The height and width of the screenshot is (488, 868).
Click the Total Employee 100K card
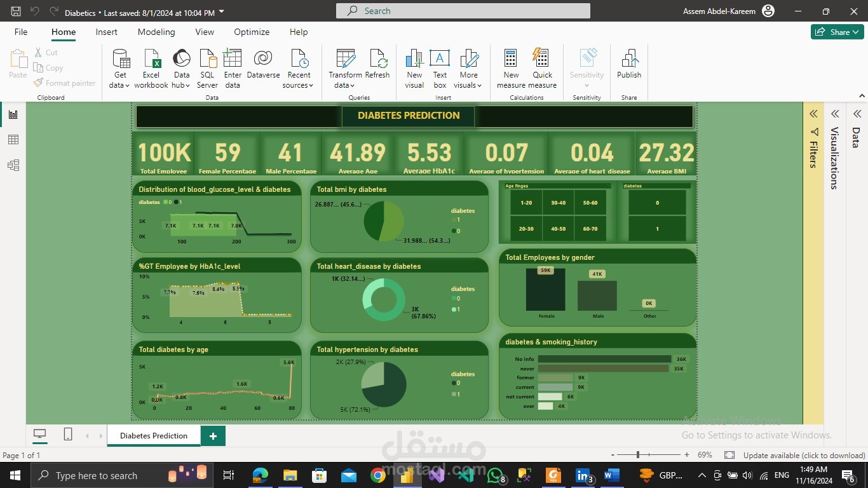pyautogui.click(x=164, y=154)
